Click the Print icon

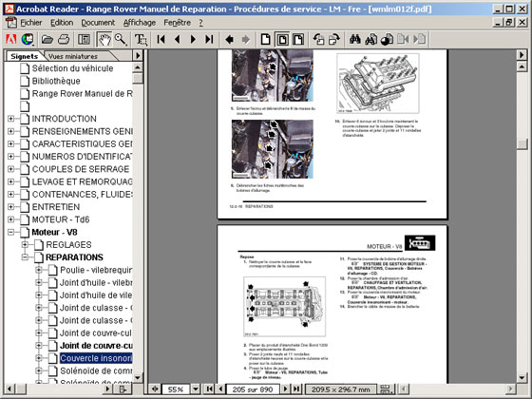point(64,40)
